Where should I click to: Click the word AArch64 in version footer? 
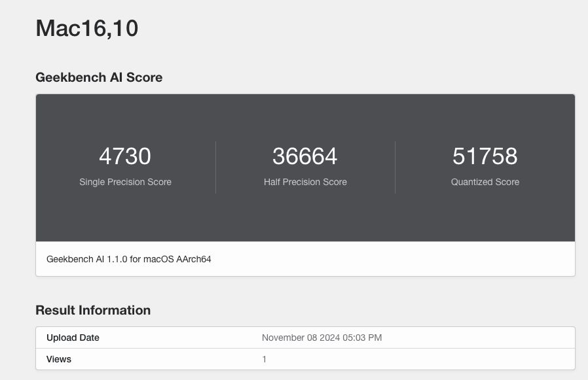(194, 259)
